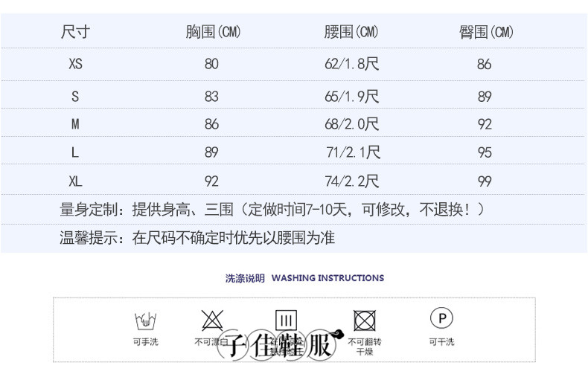Click the WASHING INSTRUCTIONS heading
The image size is (588, 377).
tap(327, 278)
